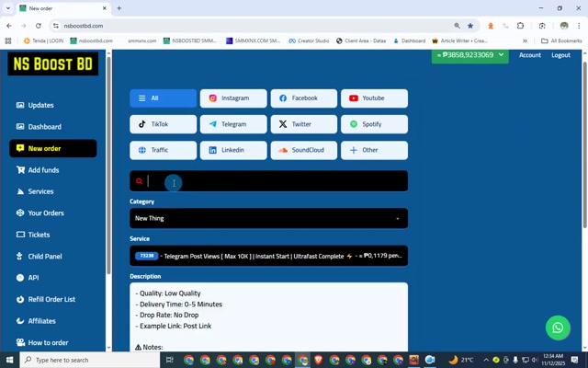Click the service search field

click(268, 181)
